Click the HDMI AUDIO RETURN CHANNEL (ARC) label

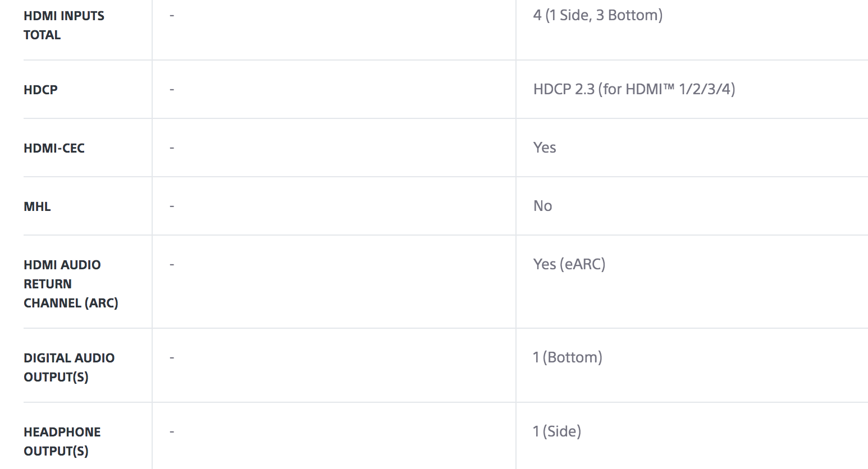click(x=71, y=284)
